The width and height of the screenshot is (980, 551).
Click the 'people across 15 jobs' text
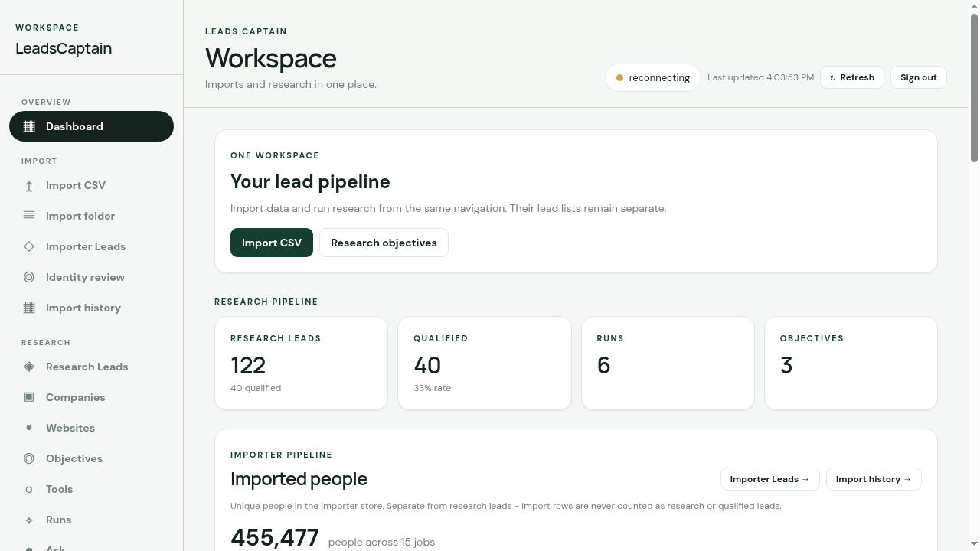click(x=381, y=542)
